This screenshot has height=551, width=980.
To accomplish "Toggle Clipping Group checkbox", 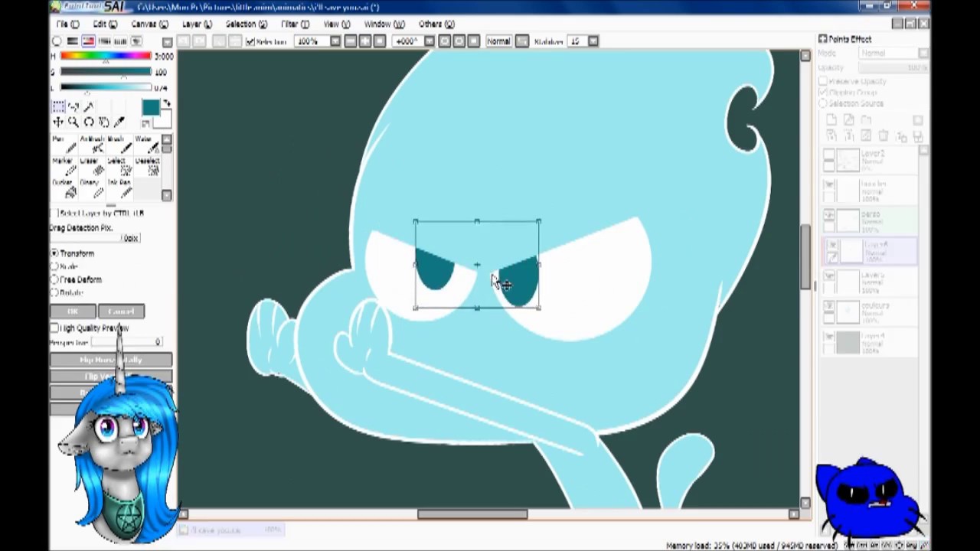I will click(x=824, y=93).
